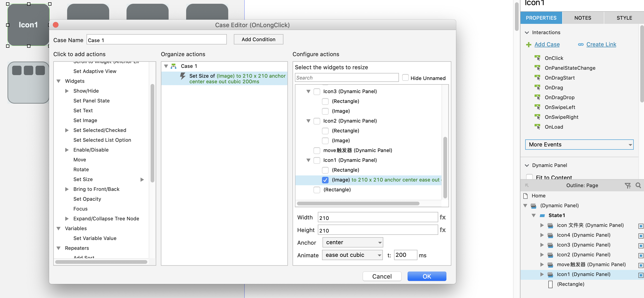Viewport: 644px width, 298px height.
Task: Click the lightning bolt Set Size action icon
Action: 183,76
